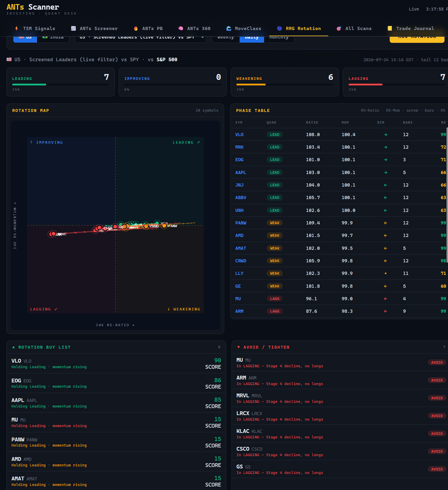Open the Trade Journal tab
The height and width of the screenshot is (490, 448).
click(411, 29)
